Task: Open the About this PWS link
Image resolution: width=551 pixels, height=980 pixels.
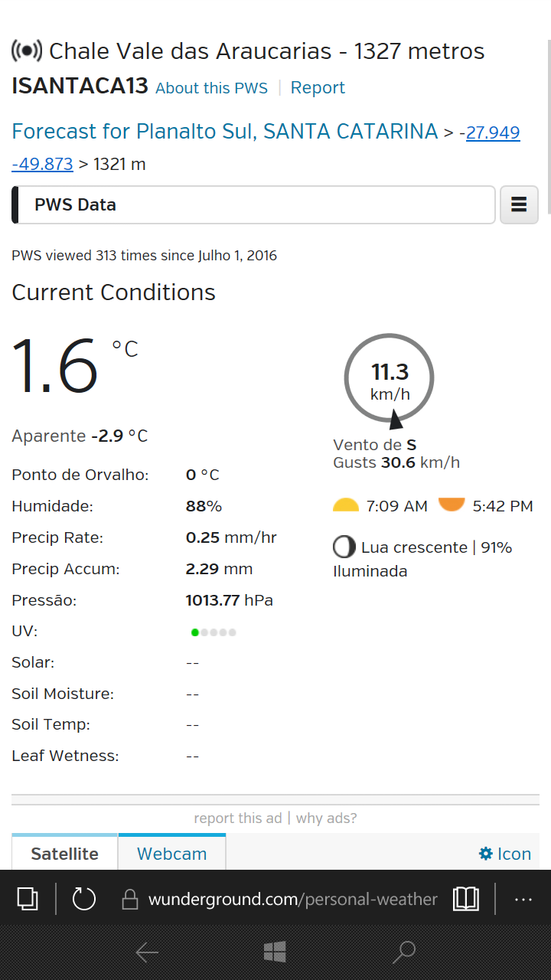Action: [212, 88]
